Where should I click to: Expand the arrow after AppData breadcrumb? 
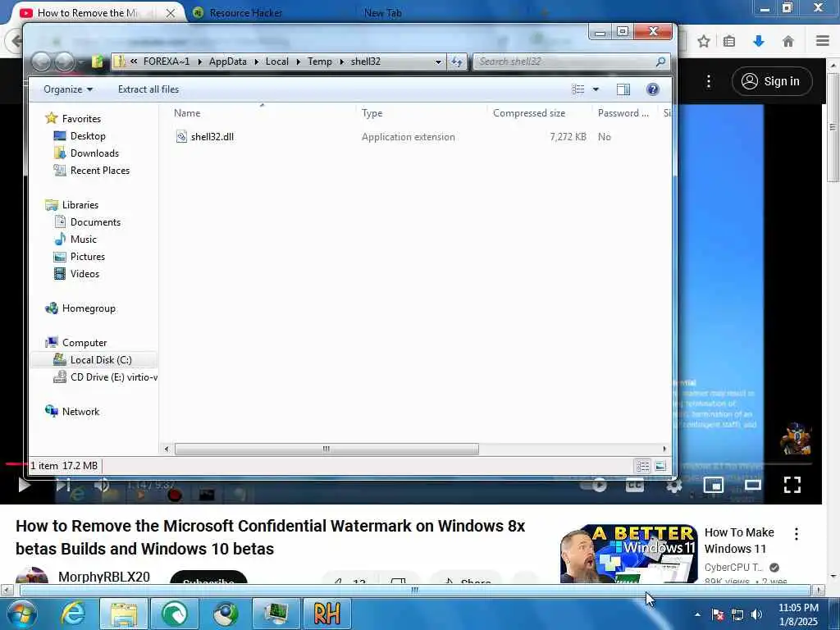click(x=256, y=62)
